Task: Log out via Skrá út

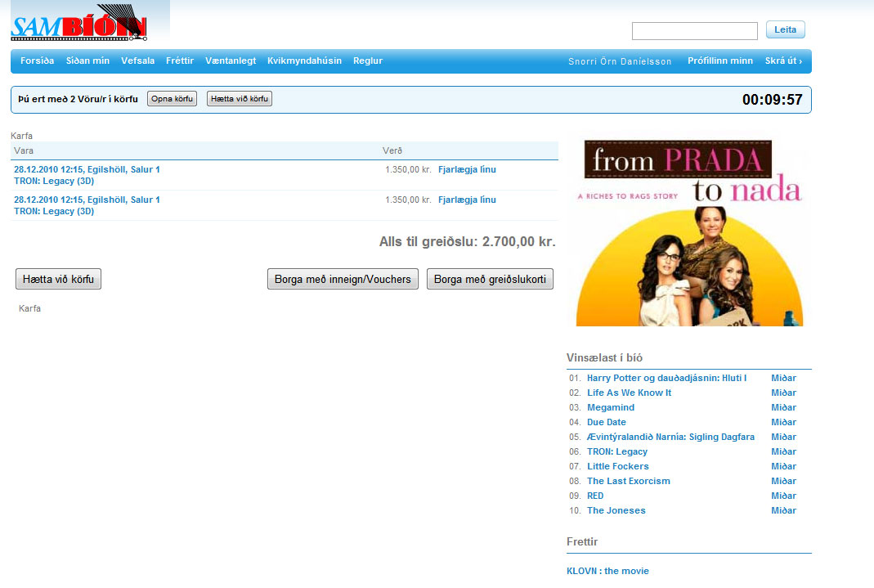Action: tap(782, 61)
